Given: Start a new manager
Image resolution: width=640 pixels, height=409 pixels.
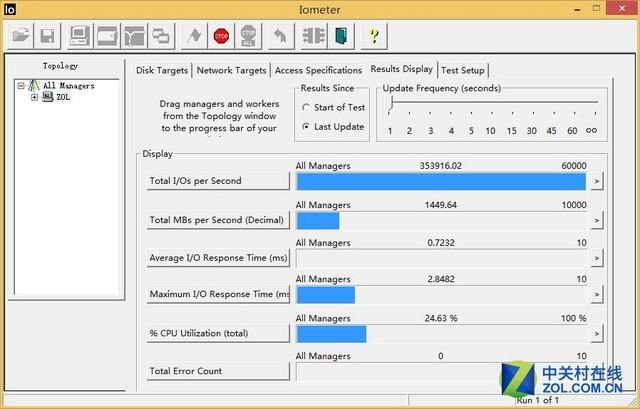Looking at the screenshot, I should pyautogui.click(x=80, y=36).
